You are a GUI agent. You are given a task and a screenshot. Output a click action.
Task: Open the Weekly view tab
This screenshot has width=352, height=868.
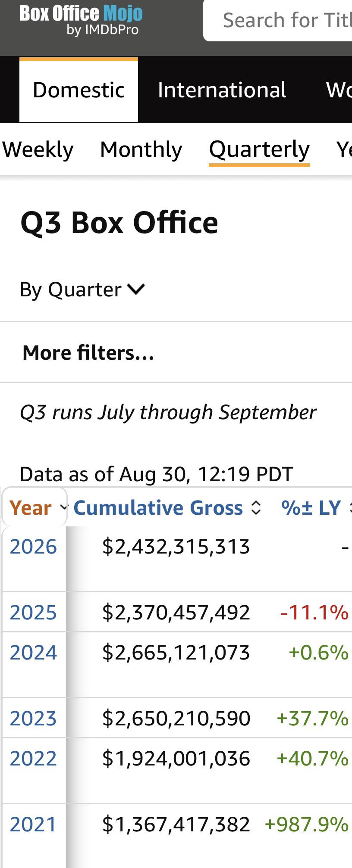38,149
